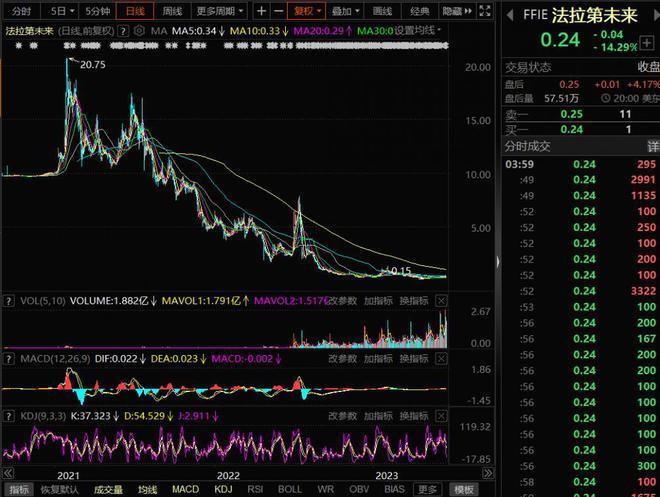Select the BOLL indicator tab
Viewport: 660px width, 497px height.
(x=289, y=489)
